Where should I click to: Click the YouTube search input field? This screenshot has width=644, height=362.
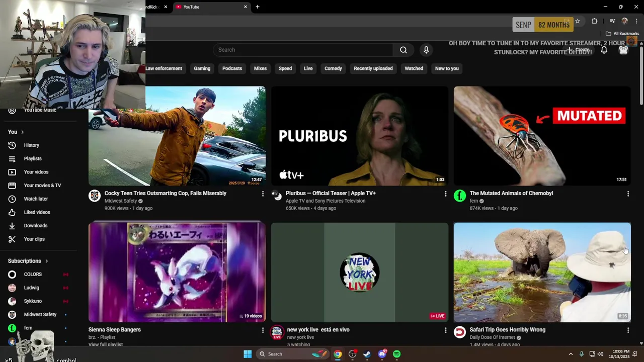(x=303, y=50)
